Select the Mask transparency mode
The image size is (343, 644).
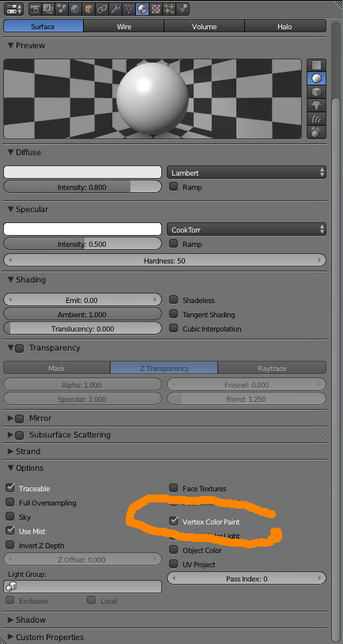point(57,368)
